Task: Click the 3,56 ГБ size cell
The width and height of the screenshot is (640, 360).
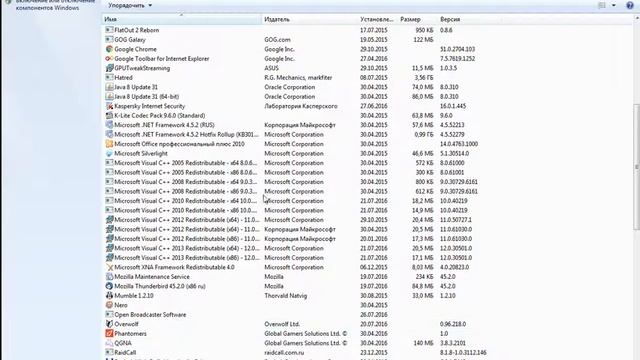Action: click(x=424, y=78)
